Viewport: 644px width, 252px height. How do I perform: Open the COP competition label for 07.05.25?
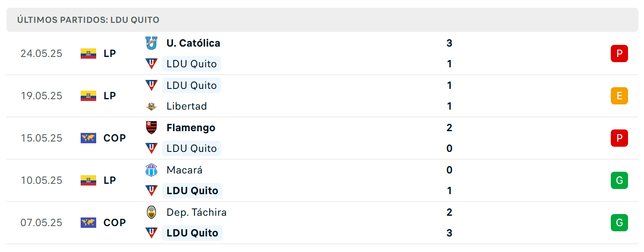(x=115, y=223)
